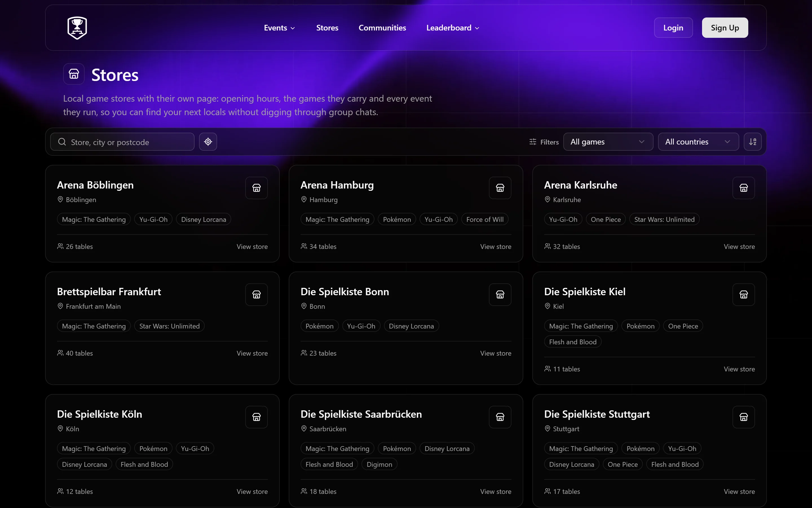Expand the Leaderboard menu
Viewport: 812px width, 508px height.
tap(453, 28)
